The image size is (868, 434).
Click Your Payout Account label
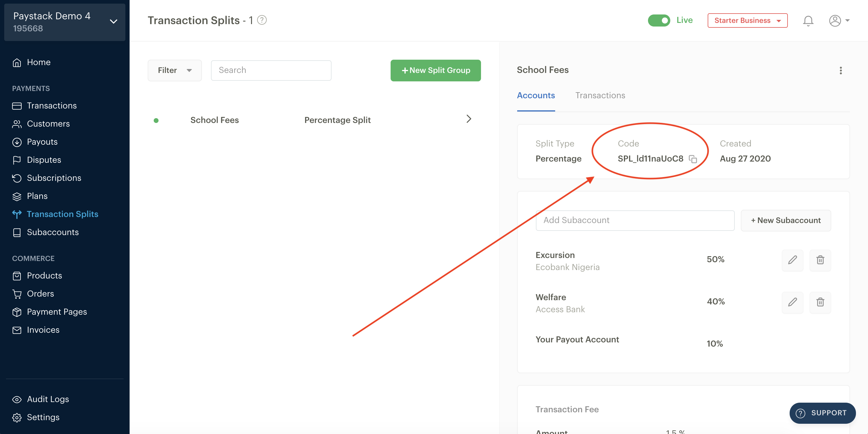(577, 340)
